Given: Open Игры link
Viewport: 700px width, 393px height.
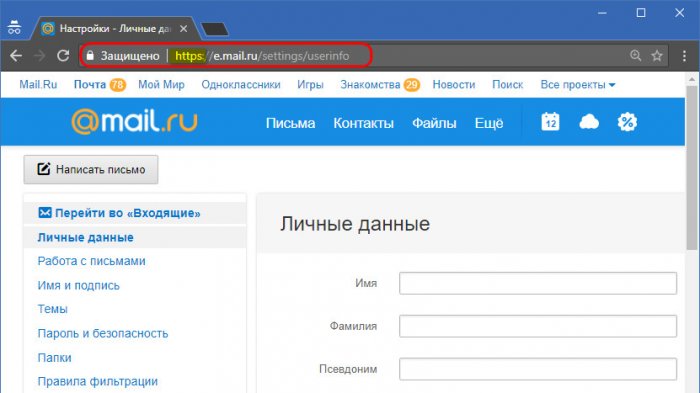Looking at the screenshot, I should click(x=310, y=84).
